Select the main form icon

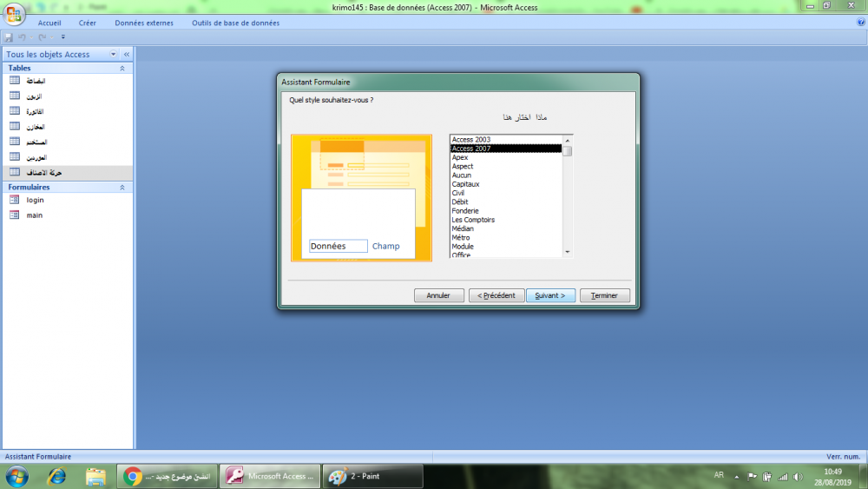[x=15, y=215]
